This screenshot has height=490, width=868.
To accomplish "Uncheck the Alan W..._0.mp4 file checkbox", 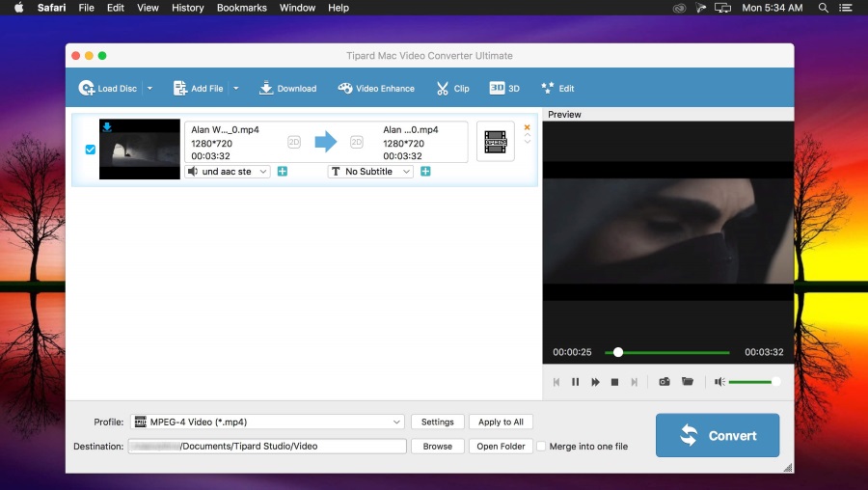I will pos(91,150).
